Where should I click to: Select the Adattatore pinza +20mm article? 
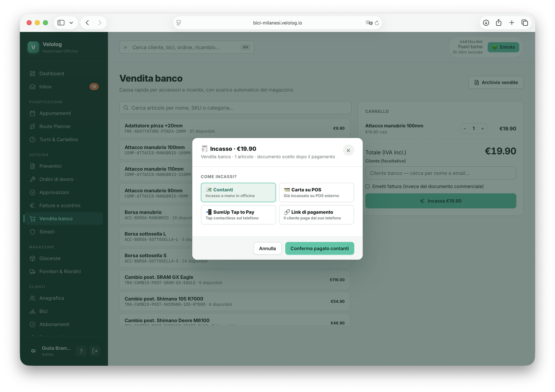pyautogui.click(x=235, y=128)
